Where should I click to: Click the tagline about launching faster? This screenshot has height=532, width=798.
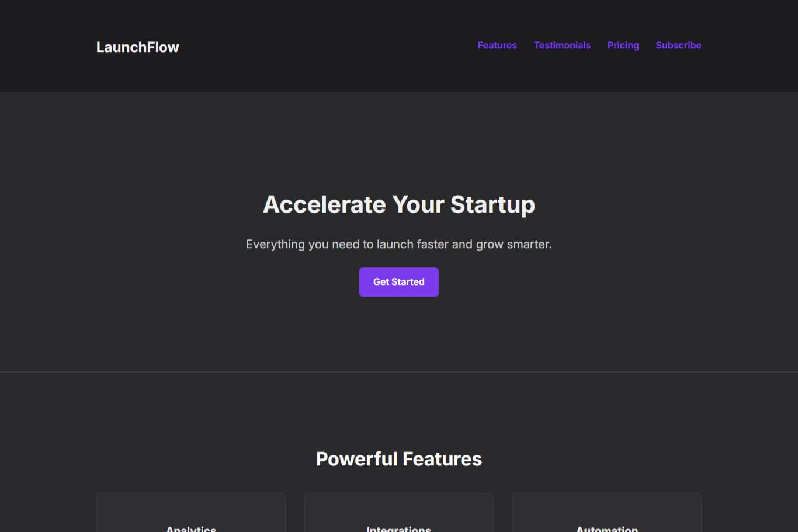(399, 244)
